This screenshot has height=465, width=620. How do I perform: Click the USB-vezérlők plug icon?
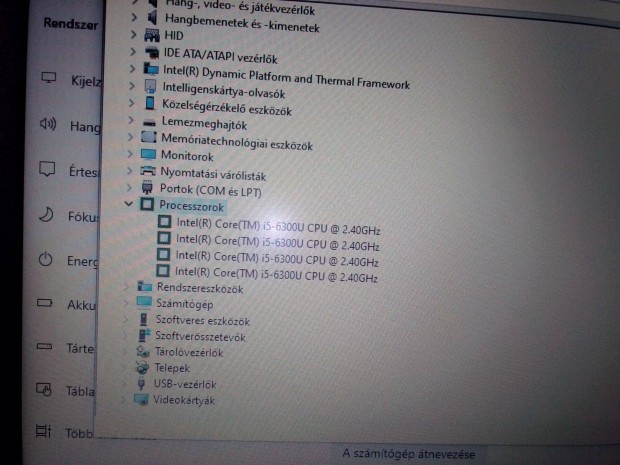coord(141,383)
